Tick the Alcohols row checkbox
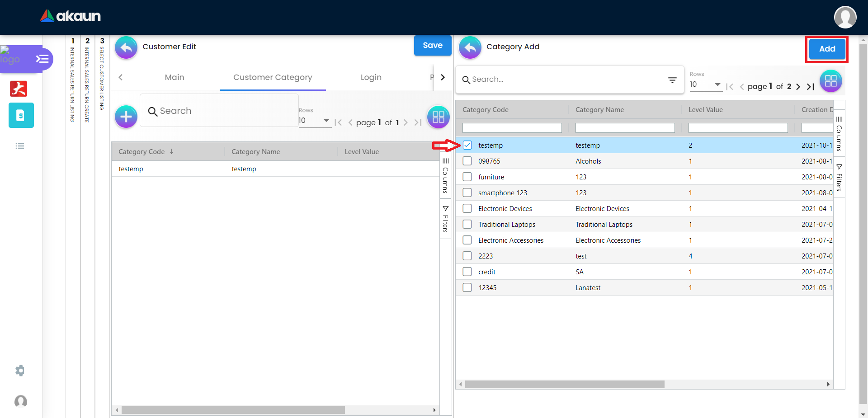868x418 pixels. pyautogui.click(x=467, y=161)
